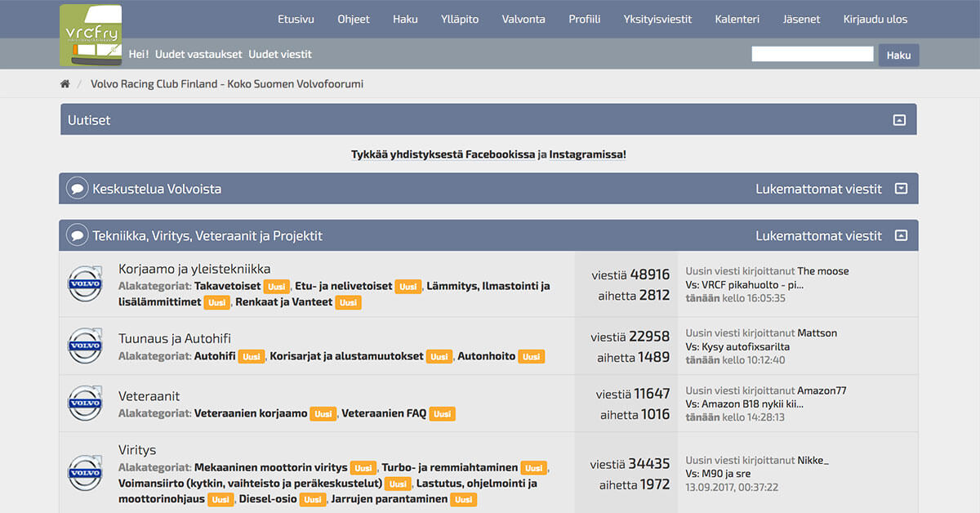Viewport: 980px width, 513px height.
Task: Open the Haku menu item
Action: coord(405,19)
